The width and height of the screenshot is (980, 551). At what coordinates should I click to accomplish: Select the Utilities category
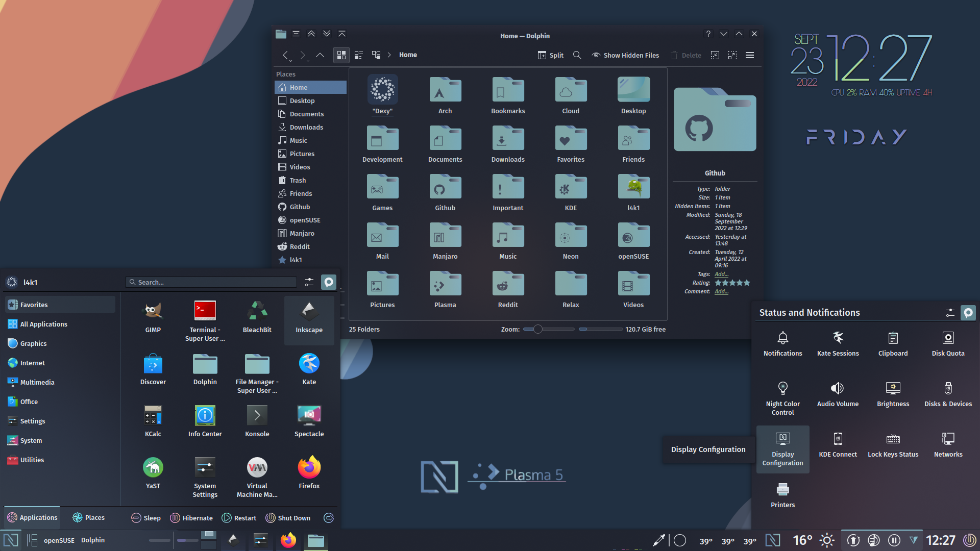60,460
